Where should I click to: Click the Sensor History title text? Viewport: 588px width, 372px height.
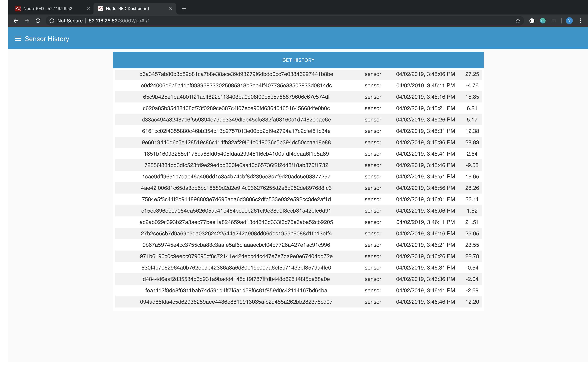[47, 39]
